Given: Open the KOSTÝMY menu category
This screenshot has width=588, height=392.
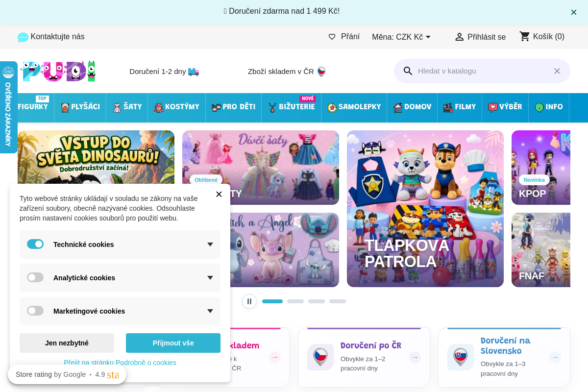Looking at the screenshot, I should [x=176, y=107].
